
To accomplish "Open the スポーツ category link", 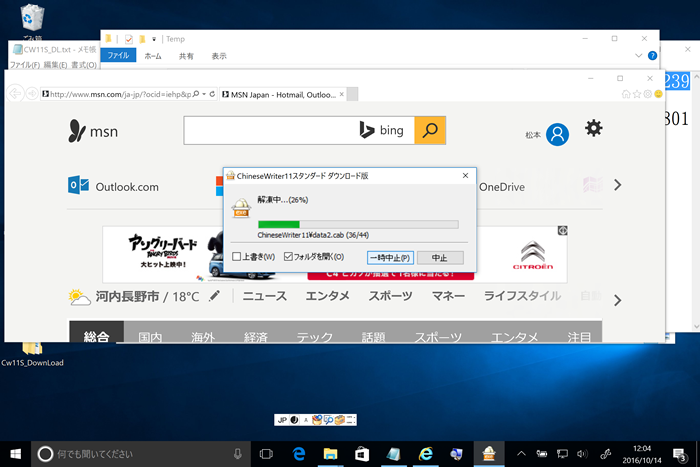I will pyautogui.click(x=390, y=296).
